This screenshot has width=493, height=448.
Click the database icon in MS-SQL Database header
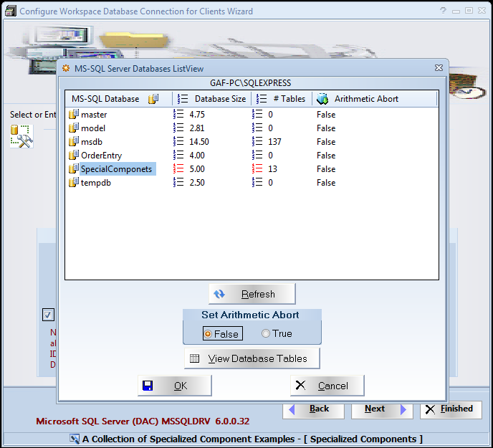(x=153, y=99)
